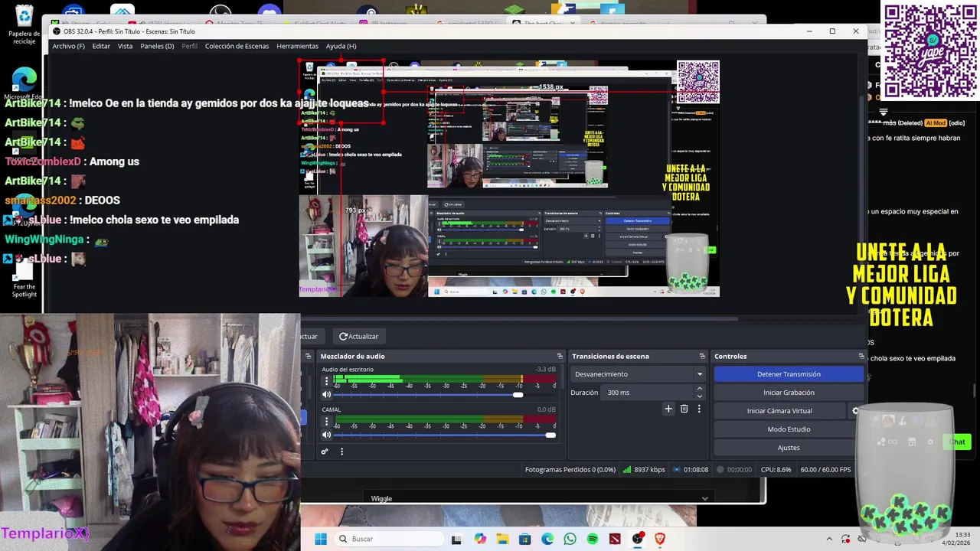This screenshot has width=980, height=551.
Task: Open Brave browser from the taskbar
Action: [660, 539]
